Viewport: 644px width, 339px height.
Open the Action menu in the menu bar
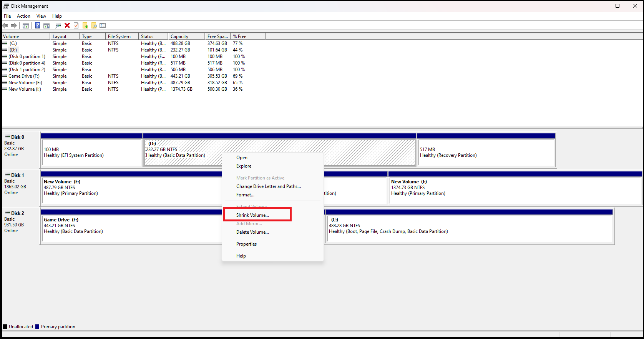coord(23,16)
